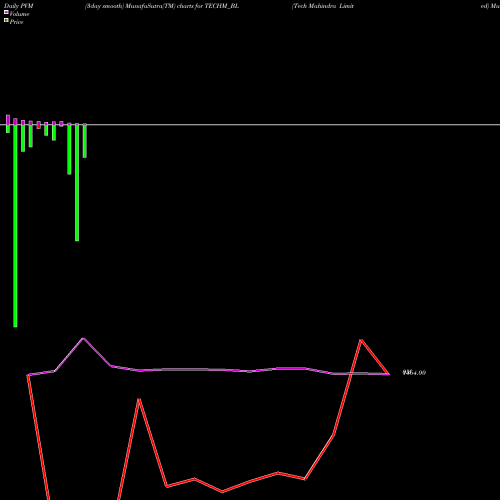Click the second-tallest green bar

(77, 183)
